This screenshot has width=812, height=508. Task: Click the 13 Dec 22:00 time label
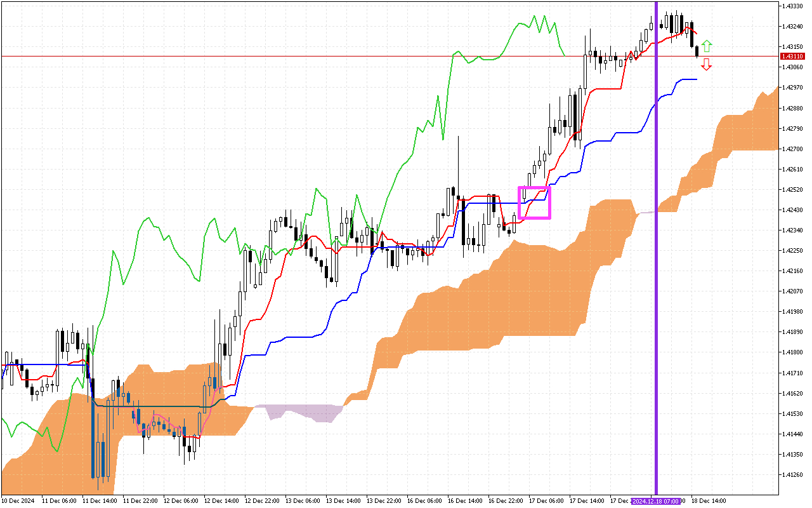[384, 501]
